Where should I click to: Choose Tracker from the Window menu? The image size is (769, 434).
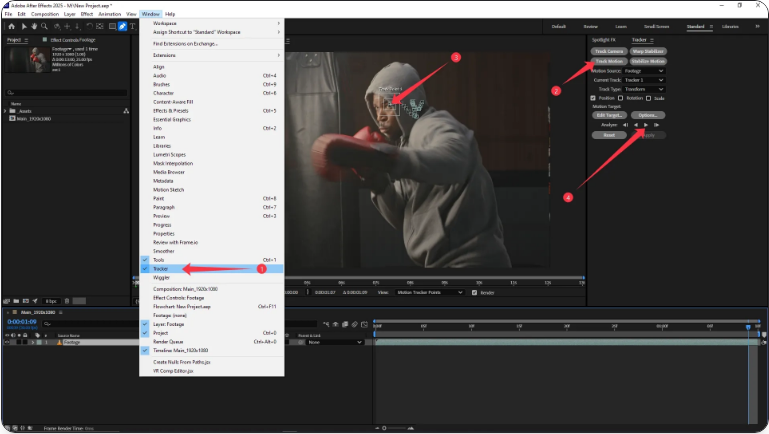point(161,269)
